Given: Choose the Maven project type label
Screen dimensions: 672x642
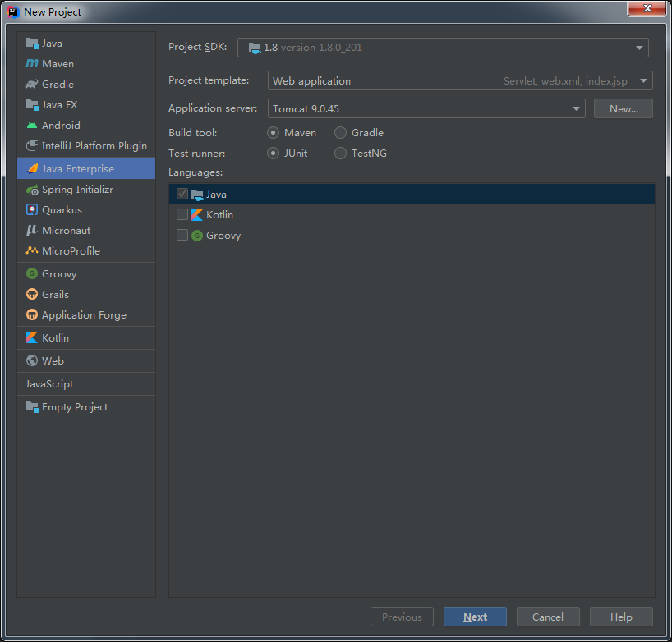Looking at the screenshot, I should [58, 64].
